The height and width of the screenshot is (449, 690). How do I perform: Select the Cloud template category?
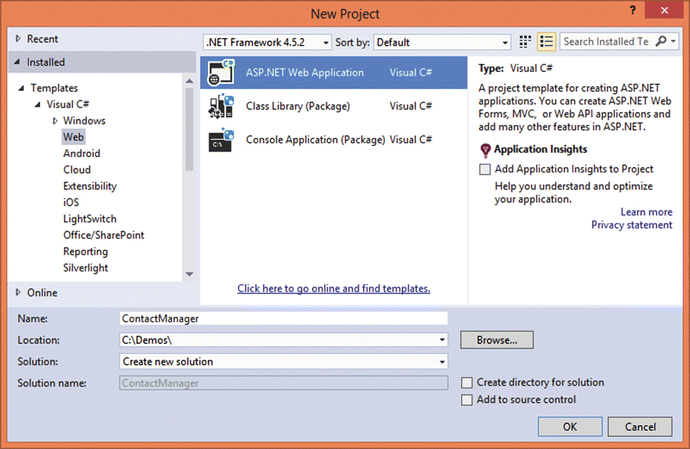77,169
